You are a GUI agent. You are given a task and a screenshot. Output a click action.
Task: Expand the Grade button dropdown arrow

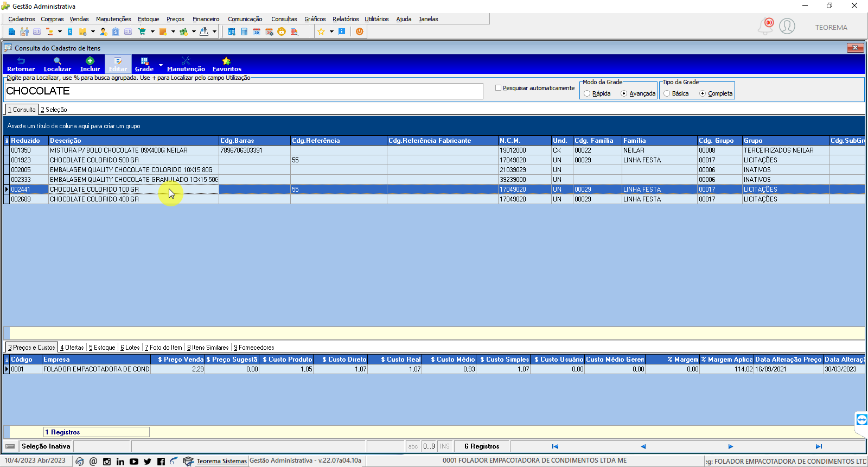click(x=161, y=65)
